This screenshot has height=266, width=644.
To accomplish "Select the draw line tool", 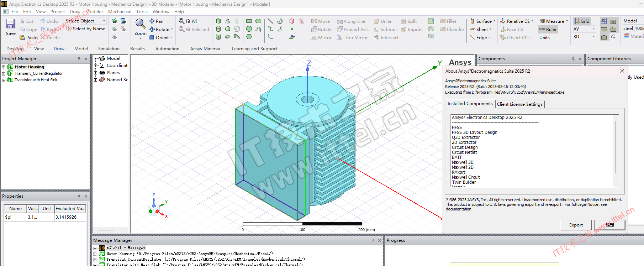I will (270, 21).
